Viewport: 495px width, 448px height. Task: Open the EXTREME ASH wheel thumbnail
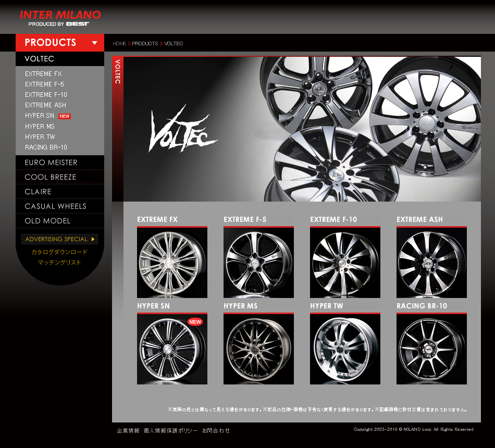(431, 263)
